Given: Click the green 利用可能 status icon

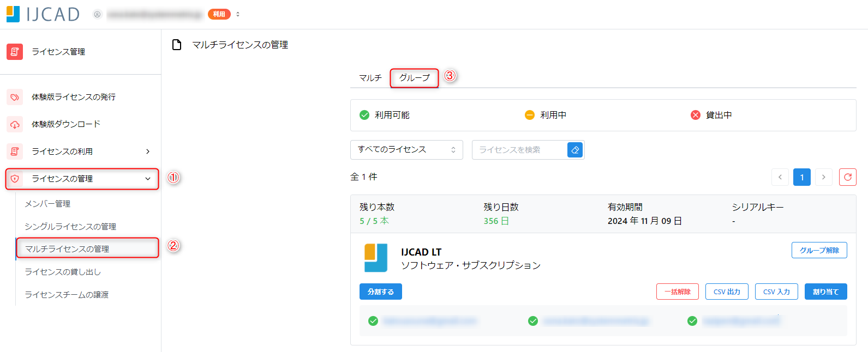Looking at the screenshot, I should (x=364, y=115).
